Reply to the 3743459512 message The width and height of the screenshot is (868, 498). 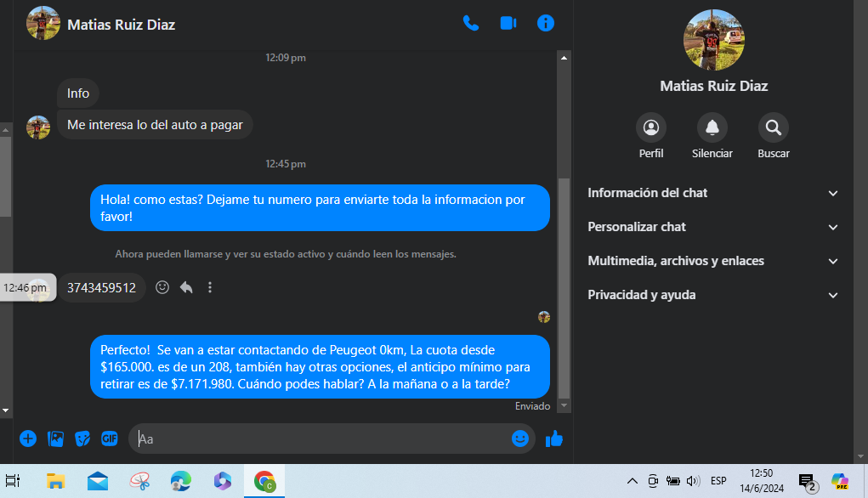coord(186,287)
